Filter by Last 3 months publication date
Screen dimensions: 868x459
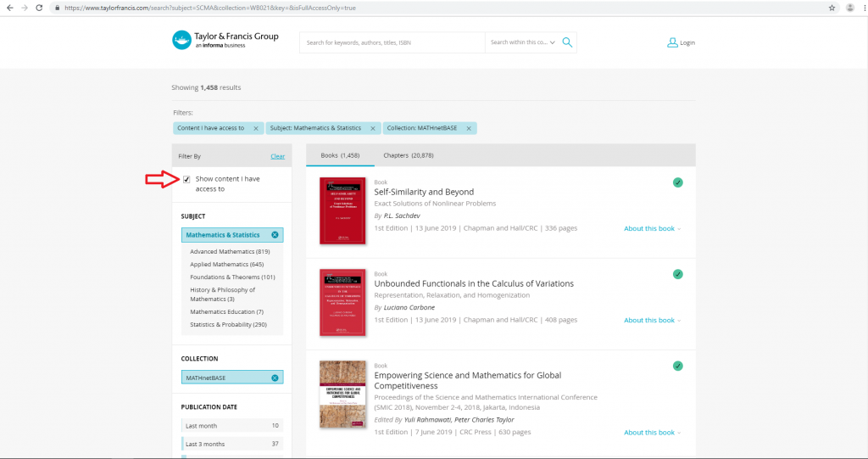click(206, 444)
